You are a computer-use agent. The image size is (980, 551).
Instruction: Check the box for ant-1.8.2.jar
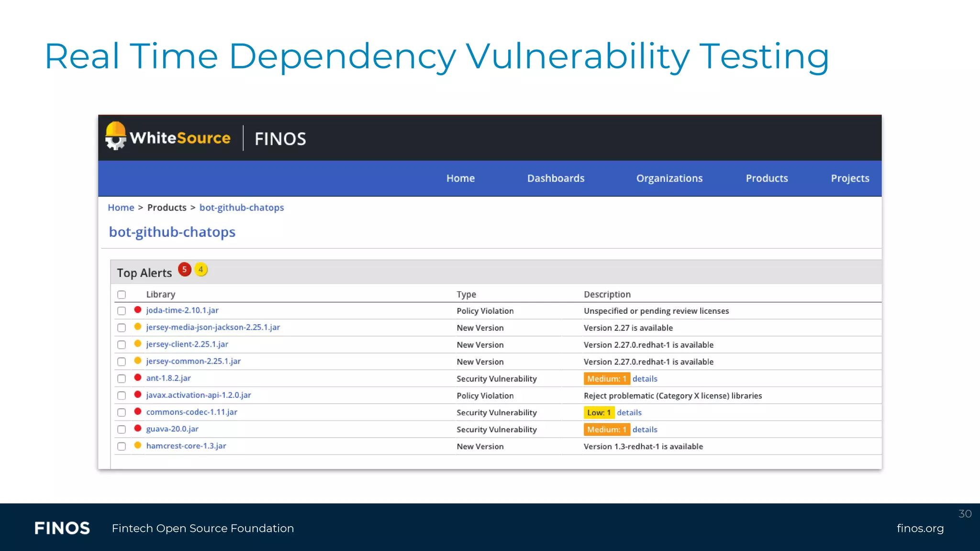[x=122, y=379]
